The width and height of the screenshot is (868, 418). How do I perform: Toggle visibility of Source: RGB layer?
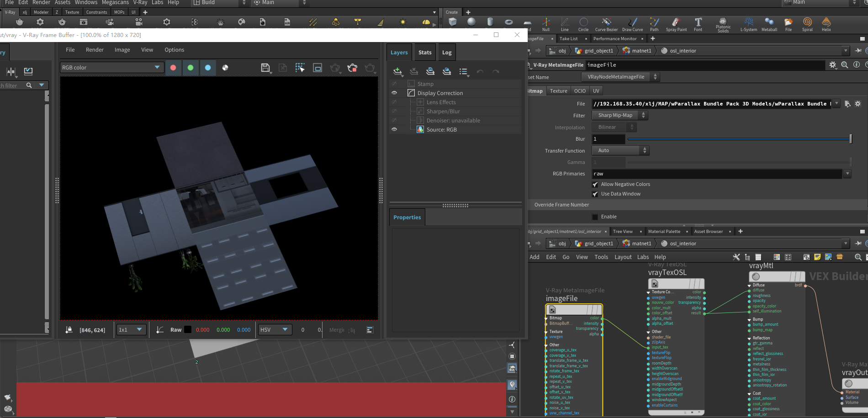(394, 129)
